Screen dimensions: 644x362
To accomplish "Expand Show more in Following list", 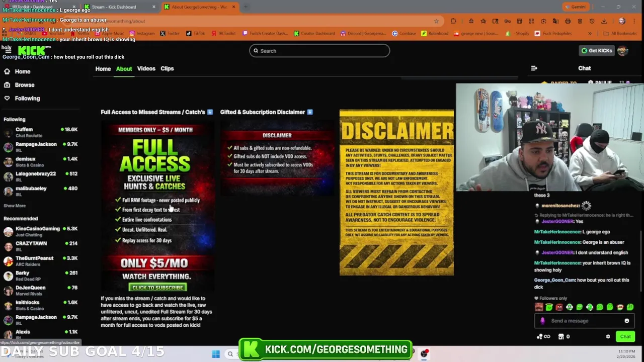I will 15,206.
